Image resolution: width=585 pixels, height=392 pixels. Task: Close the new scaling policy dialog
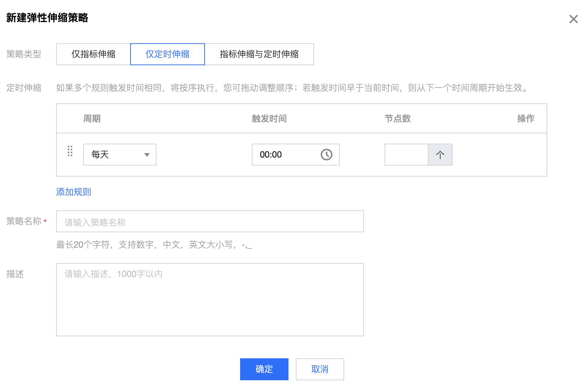[x=573, y=19]
